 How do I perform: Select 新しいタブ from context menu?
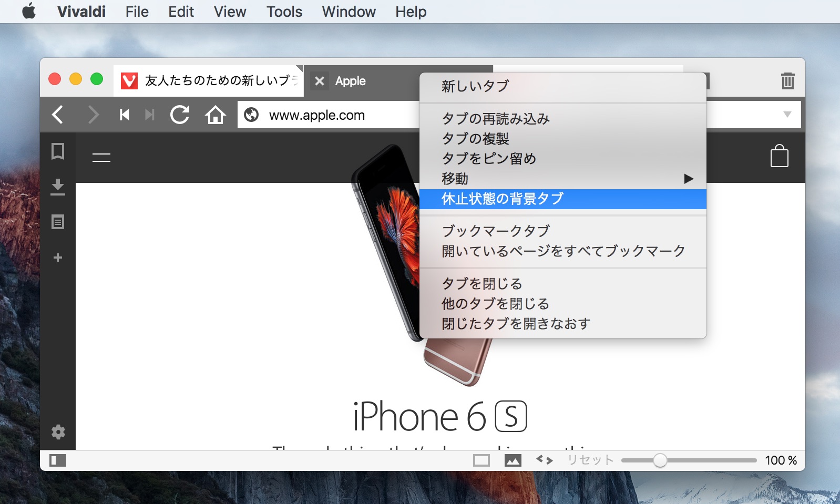(x=563, y=86)
